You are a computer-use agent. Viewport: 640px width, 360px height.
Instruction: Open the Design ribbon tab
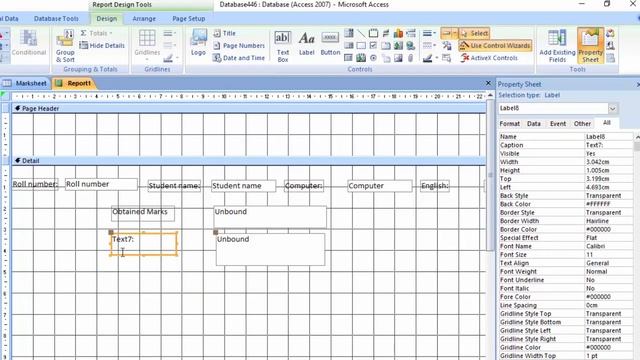click(107, 18)
